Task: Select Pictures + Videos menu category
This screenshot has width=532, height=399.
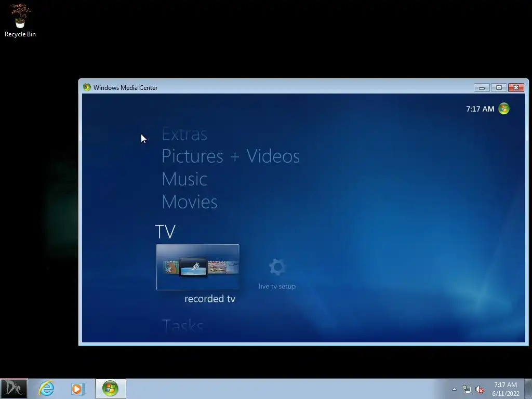Action: click(231, 156)
